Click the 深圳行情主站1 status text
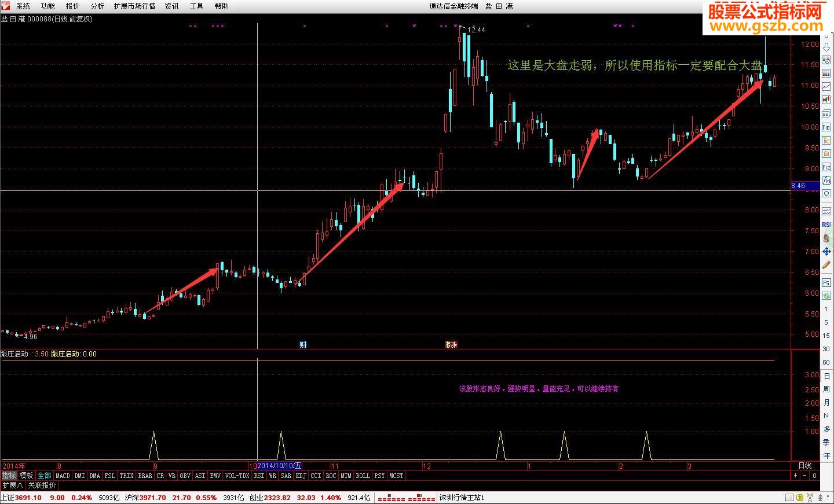 coord(462,498)
